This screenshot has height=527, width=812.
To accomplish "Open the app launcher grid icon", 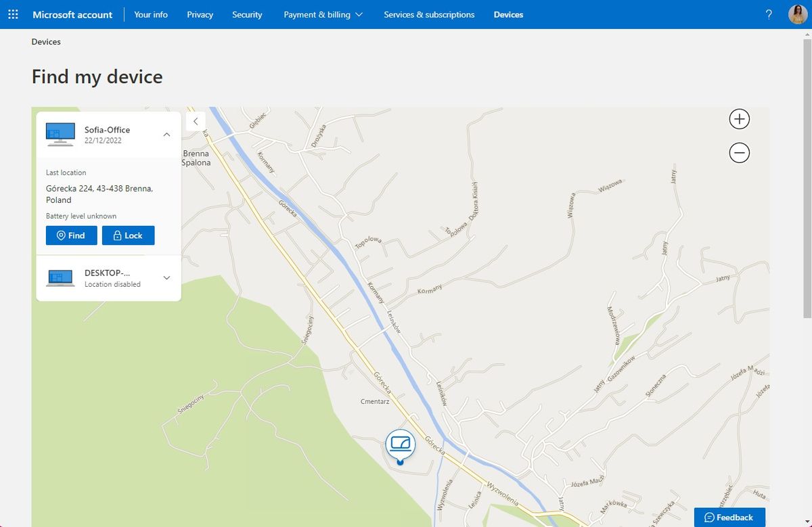I will pos(13,14).
